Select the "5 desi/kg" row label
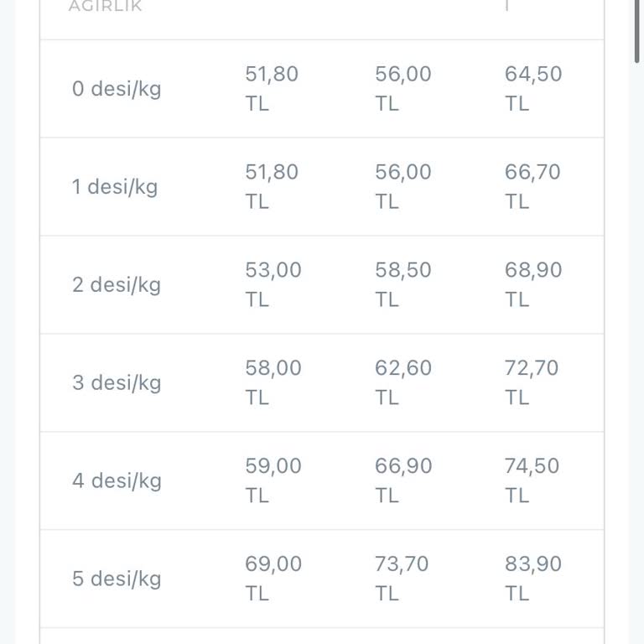The height and width of the screenshot is (644, 644). [117, 579]
